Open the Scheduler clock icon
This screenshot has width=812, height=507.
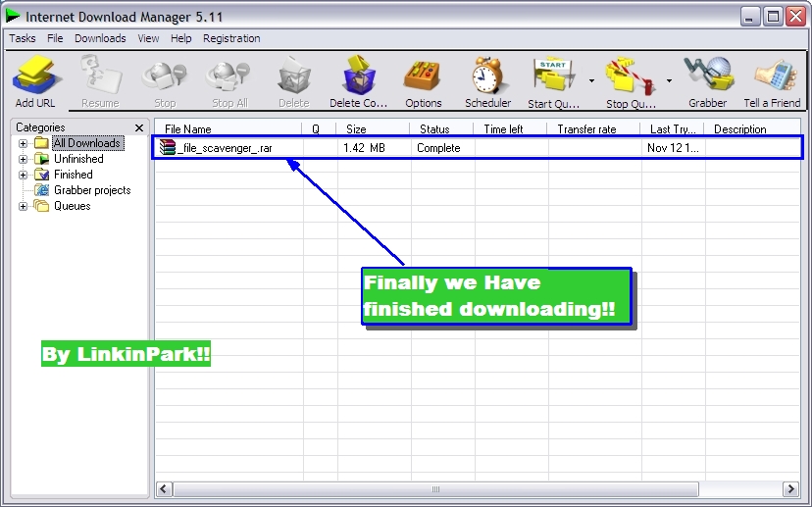point(487,76)
